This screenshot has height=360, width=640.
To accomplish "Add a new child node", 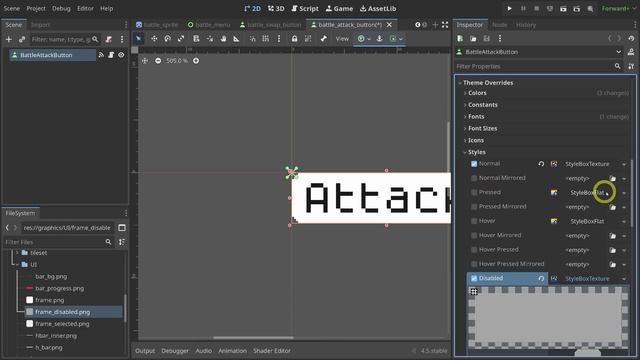I will pyautogui.click(x=9, y=39).
